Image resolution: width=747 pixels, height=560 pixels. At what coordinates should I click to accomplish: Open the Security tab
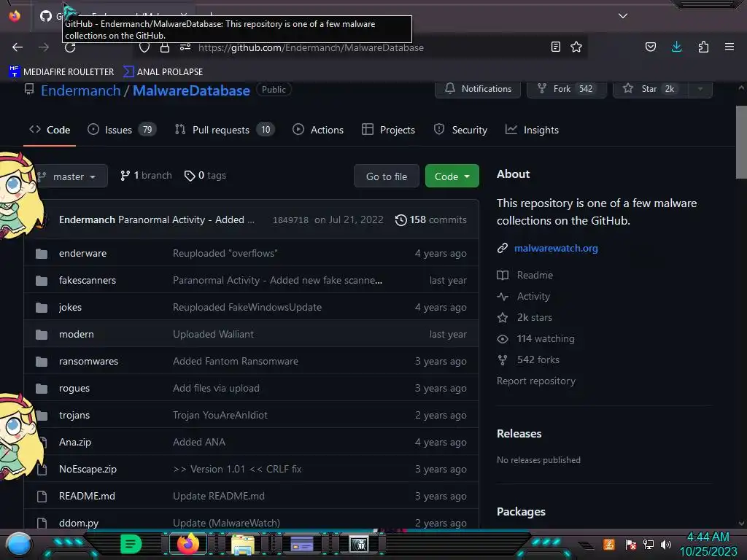pyautogui.click(x=460, y=130)
